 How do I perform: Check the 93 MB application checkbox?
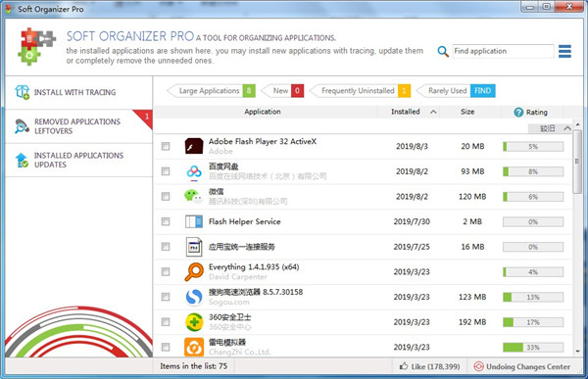(x=166, y=171)
